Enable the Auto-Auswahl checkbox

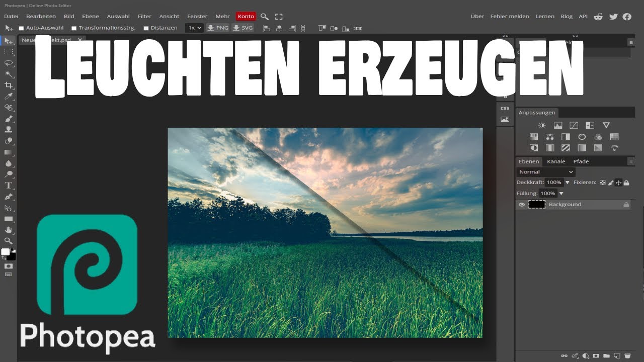click(x=21, y=28)
